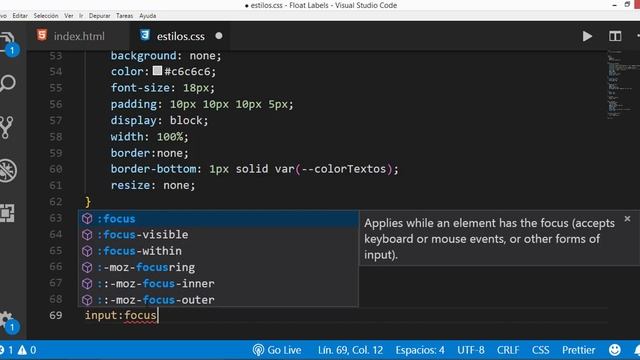This screenshot has width=640, height=360.
Task: Open the Ayuda menu
Action: coord(147,16)
